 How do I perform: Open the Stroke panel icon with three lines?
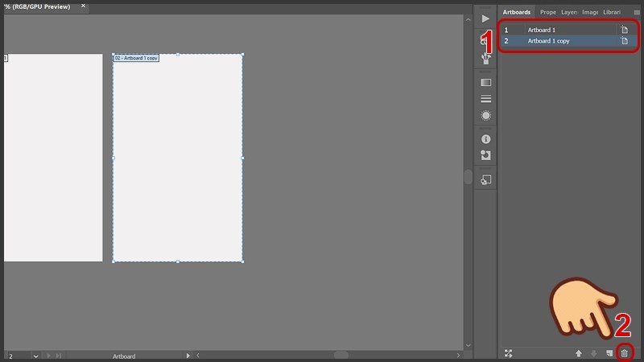(485, 99)
